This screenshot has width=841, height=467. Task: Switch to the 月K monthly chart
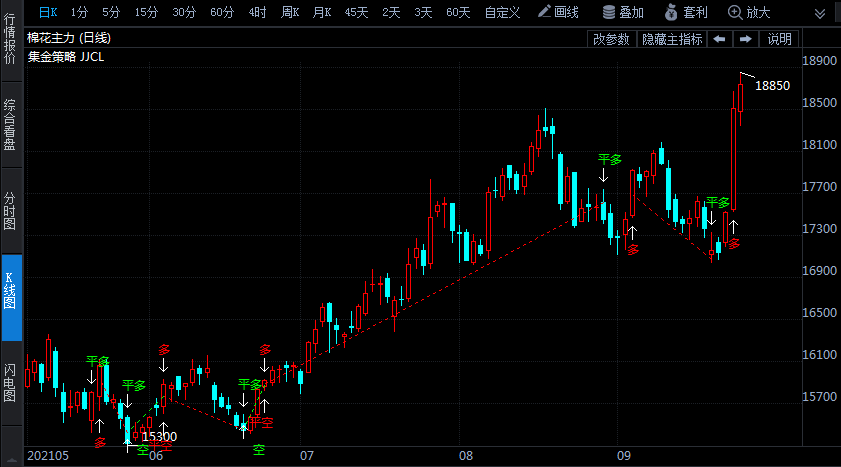[322, 12]
